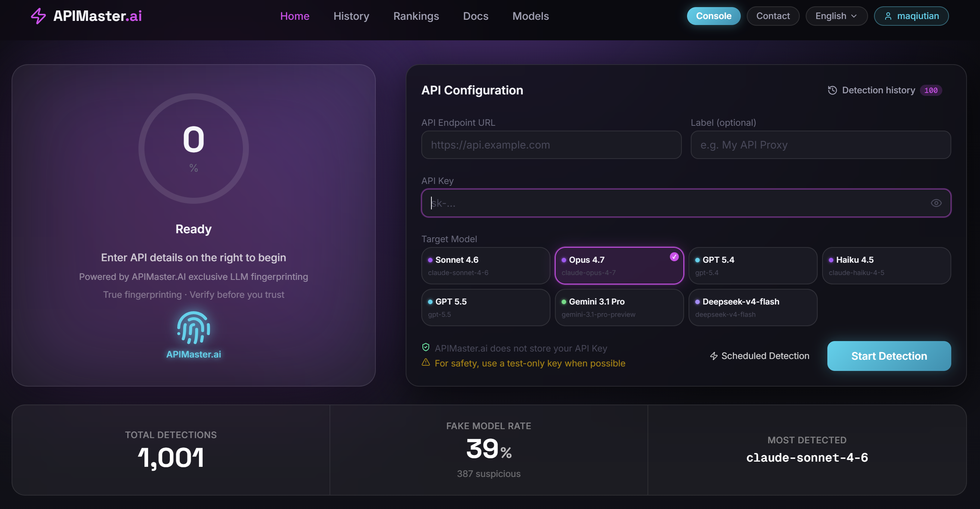Open the Rankings nav item
Screen dimensions: 980x509
coord(416,16)
